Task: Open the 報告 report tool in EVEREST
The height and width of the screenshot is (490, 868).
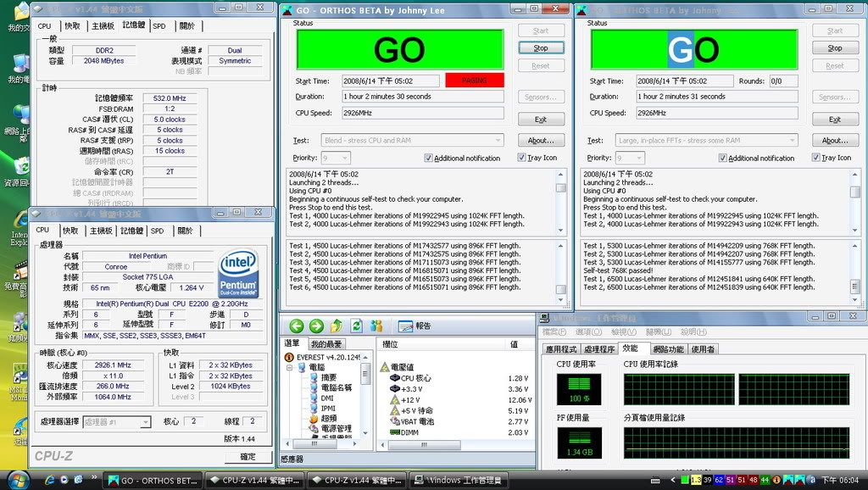Action: tap(415, 326)
